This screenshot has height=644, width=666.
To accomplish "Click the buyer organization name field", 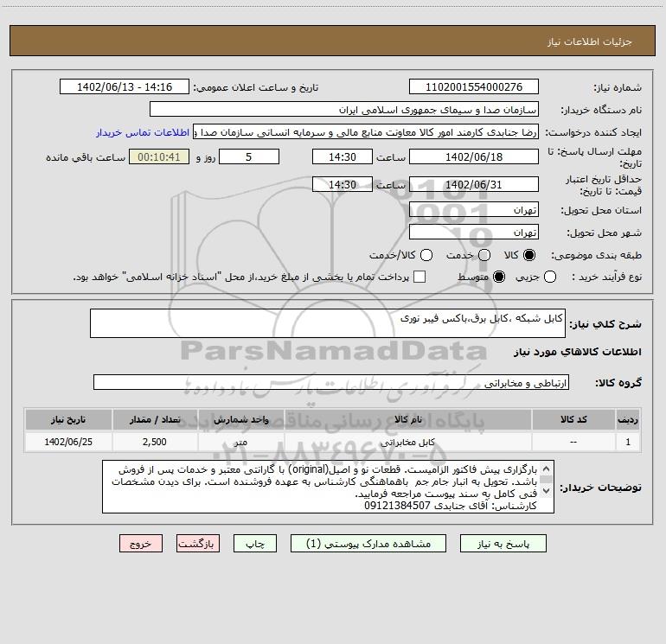I will click(344, 110).
